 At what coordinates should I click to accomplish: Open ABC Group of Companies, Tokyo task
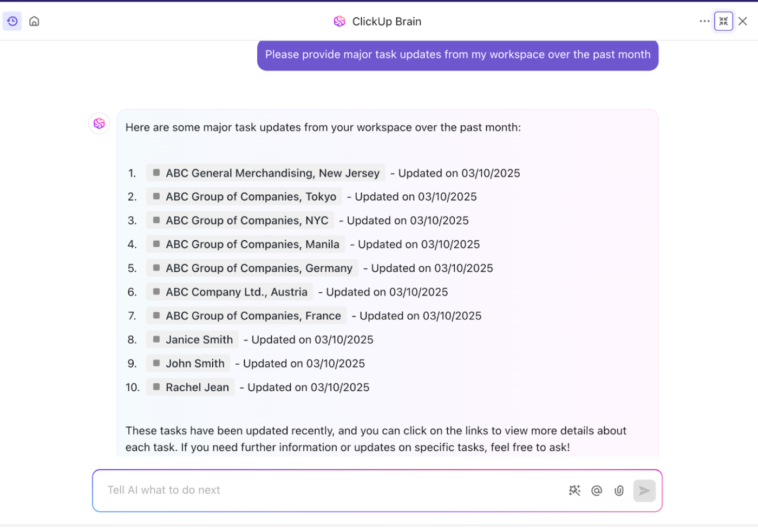(250, 197)
